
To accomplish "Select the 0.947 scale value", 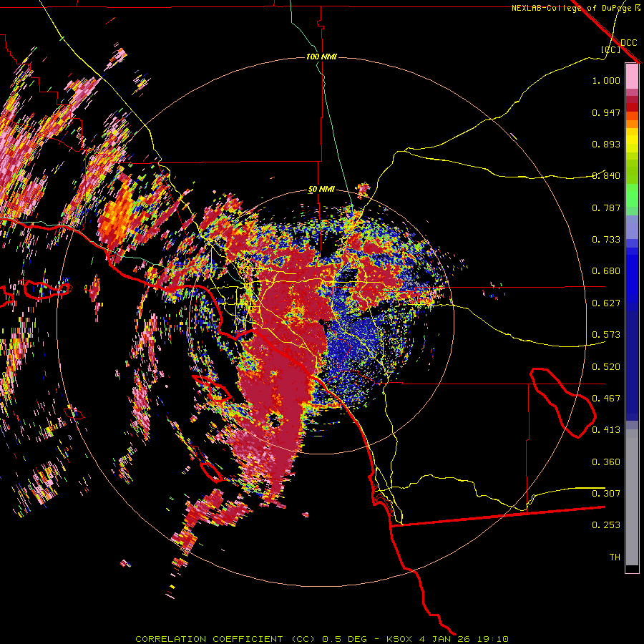I will [606, 112].
